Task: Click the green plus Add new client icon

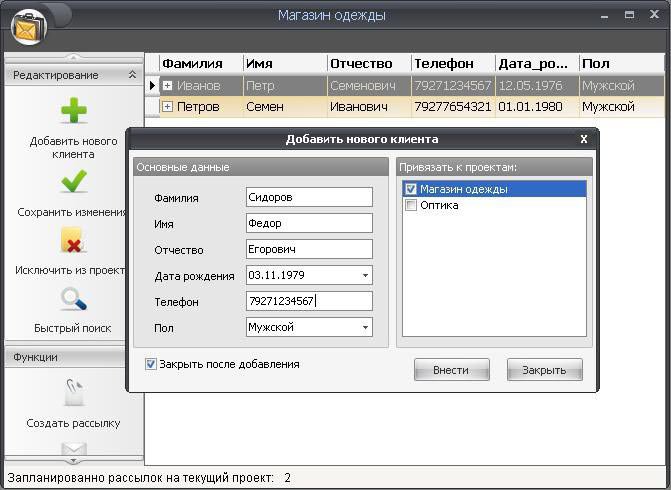Action: pyautogui.click(x=74, y=110)
